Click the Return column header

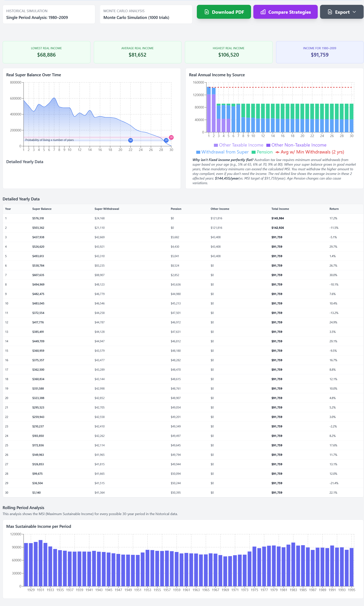334,209
